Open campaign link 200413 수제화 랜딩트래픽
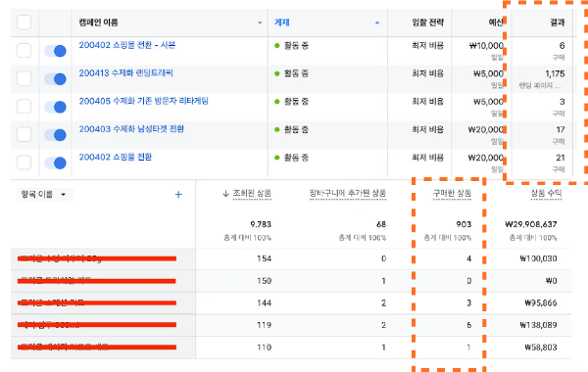The image size is (588, 372). [x=126, y=73]
